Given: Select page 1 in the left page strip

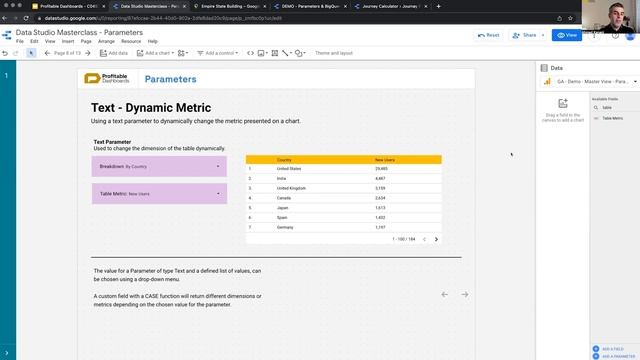Looking at the screenshot, I should (7, 76).
